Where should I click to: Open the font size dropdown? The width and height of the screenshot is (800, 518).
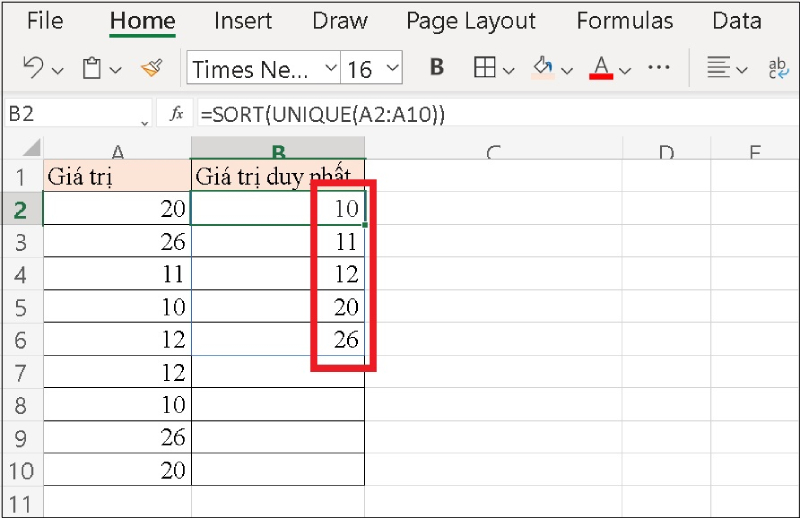click(x=392, y=68)
